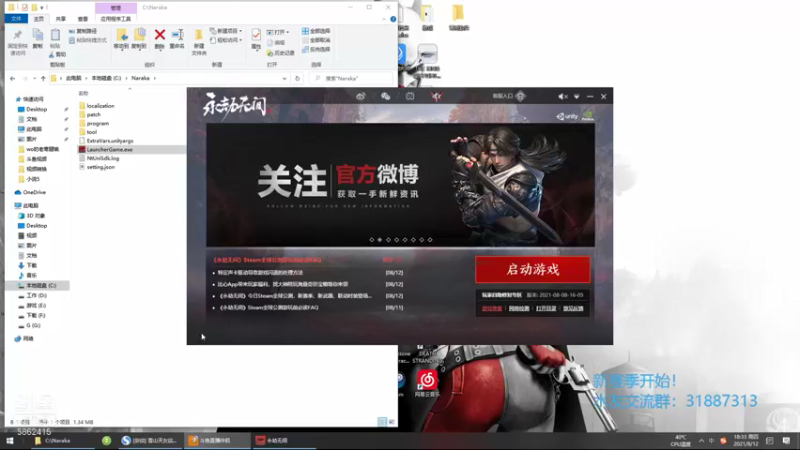
Task: Click the second footer link in launcher
Action: tap(519, 308)
